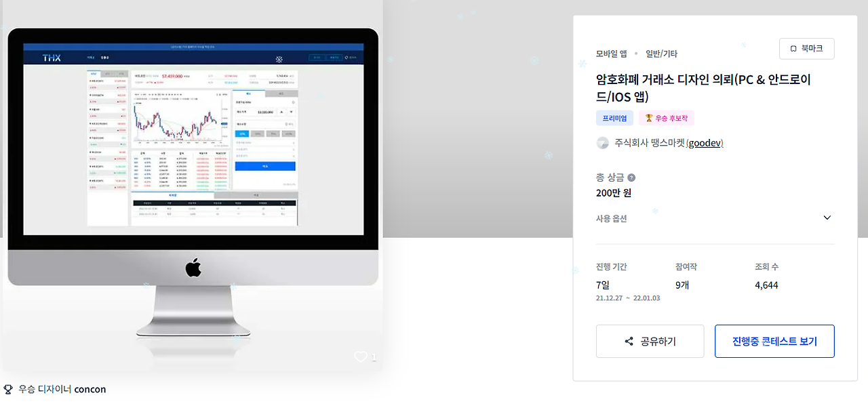
Task: Click the trophy icon beside 우승 디자이너
Action: point(8,389)
